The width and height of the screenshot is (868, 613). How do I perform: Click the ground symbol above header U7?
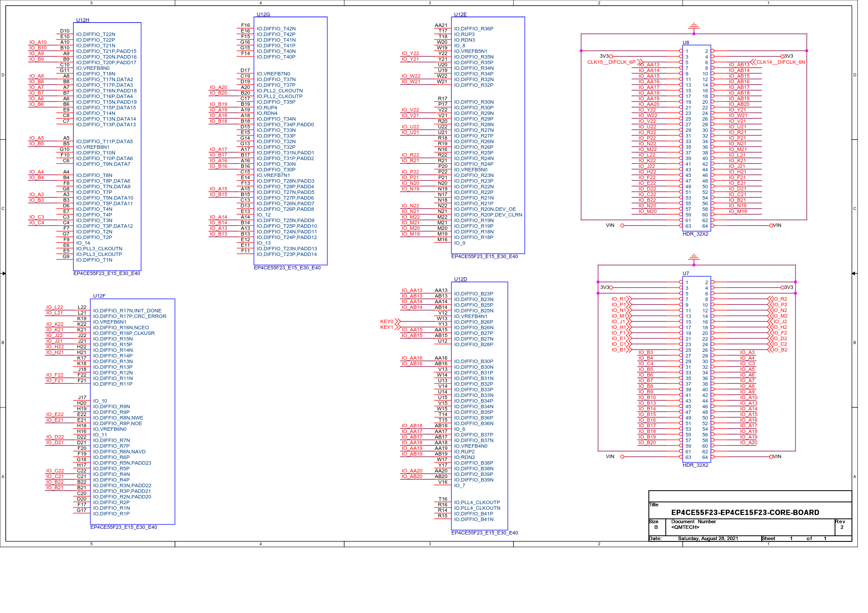click(694, 257)
